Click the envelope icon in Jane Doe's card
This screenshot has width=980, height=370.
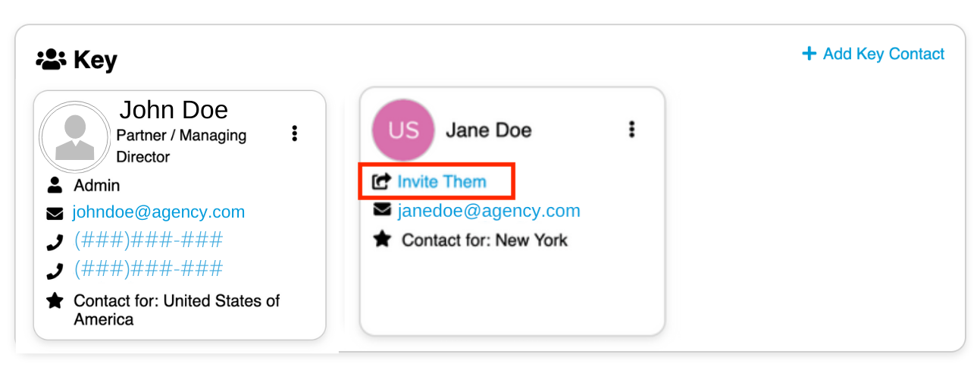(x=382, y=210)
